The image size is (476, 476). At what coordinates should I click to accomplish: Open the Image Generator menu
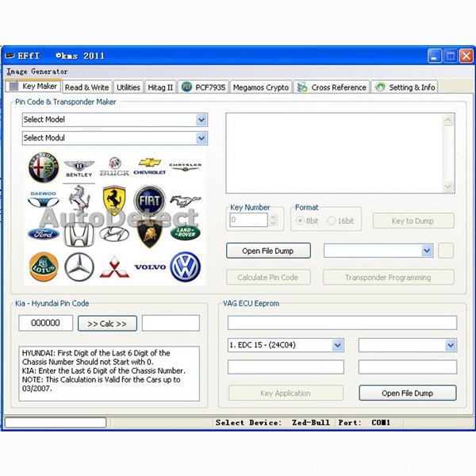[x=37, y=71]
